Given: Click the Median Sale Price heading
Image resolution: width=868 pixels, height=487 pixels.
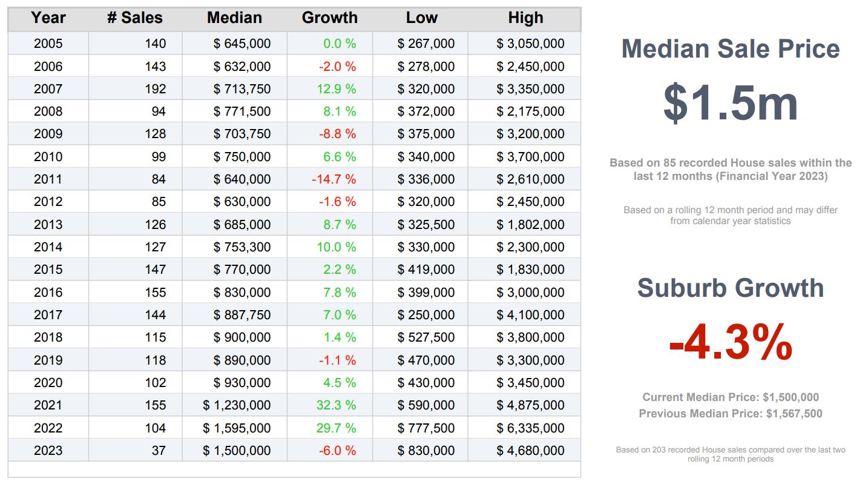Looking at the screenshot, I should tap(731, 49).
